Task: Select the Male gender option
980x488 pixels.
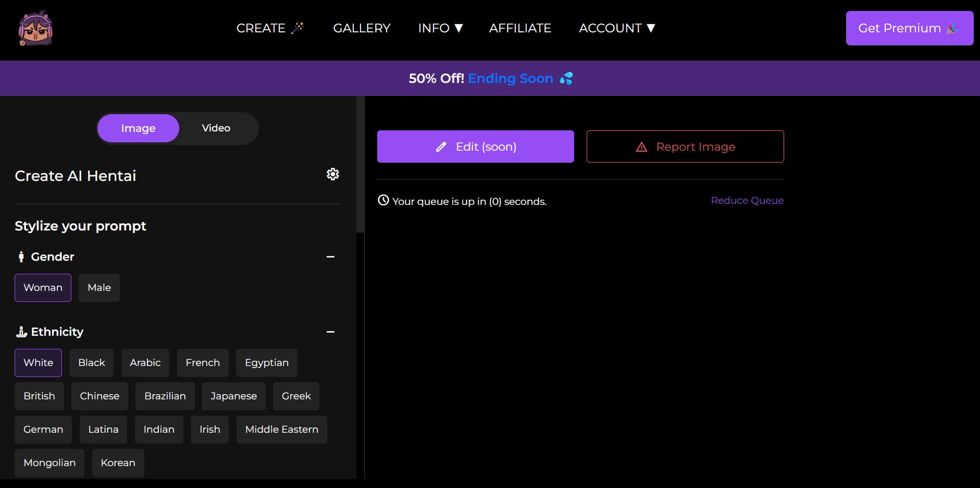Action: coord(99,287)
